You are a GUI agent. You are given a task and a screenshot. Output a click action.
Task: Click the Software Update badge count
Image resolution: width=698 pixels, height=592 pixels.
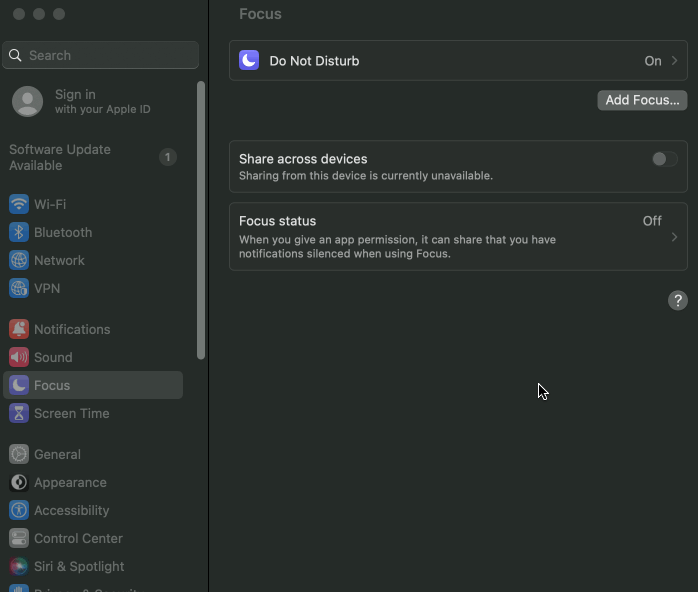point(168,157)
